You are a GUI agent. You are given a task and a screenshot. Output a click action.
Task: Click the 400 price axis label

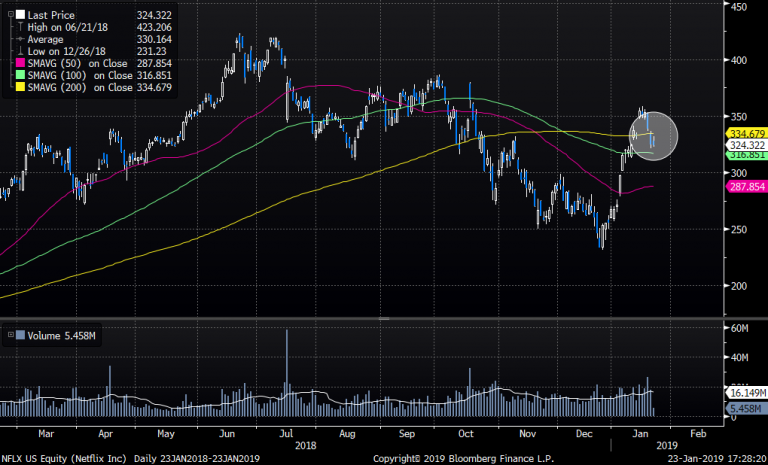[739, 60]
